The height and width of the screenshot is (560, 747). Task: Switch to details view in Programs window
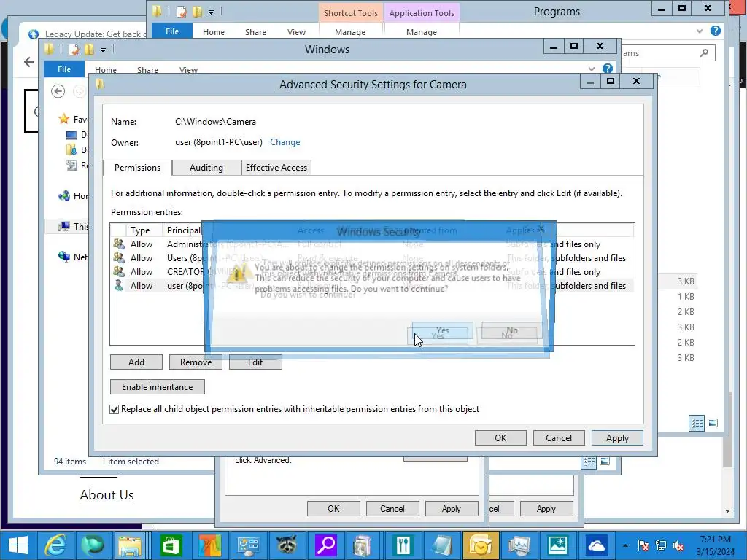pyautogui.click(x=697, y=423)
